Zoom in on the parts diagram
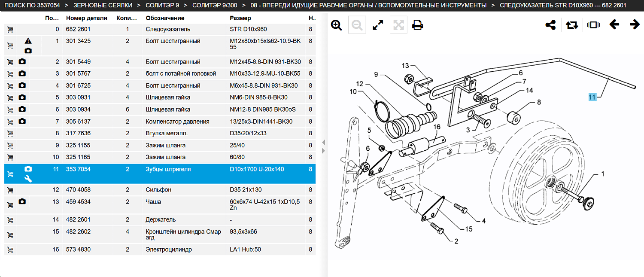644x277 pixels. point(337,25)
